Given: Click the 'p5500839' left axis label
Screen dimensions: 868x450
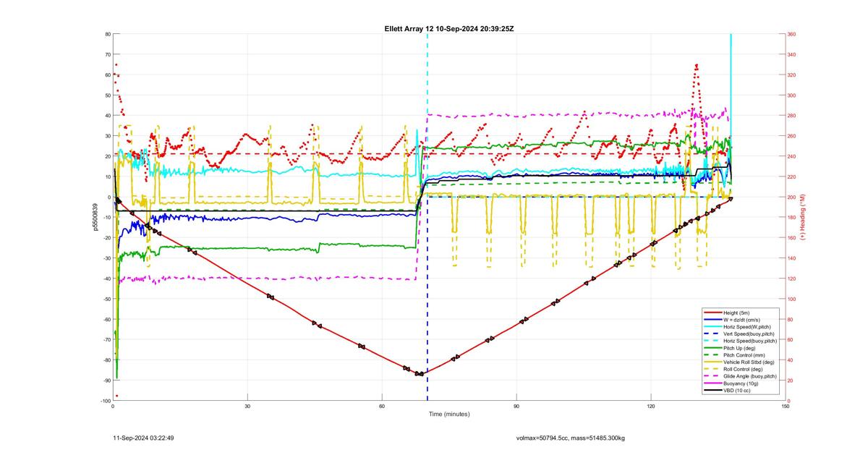Looking at the screenshot, I should click(95, 217).
